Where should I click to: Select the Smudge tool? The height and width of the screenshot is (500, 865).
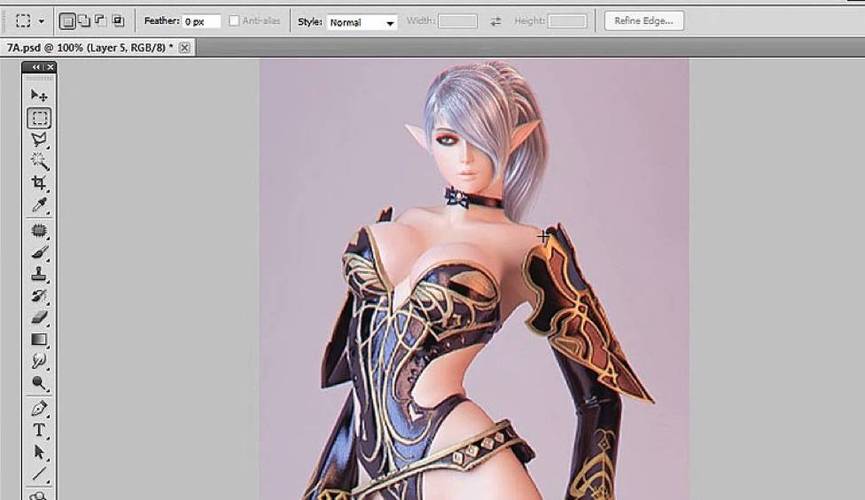point(39,361)
